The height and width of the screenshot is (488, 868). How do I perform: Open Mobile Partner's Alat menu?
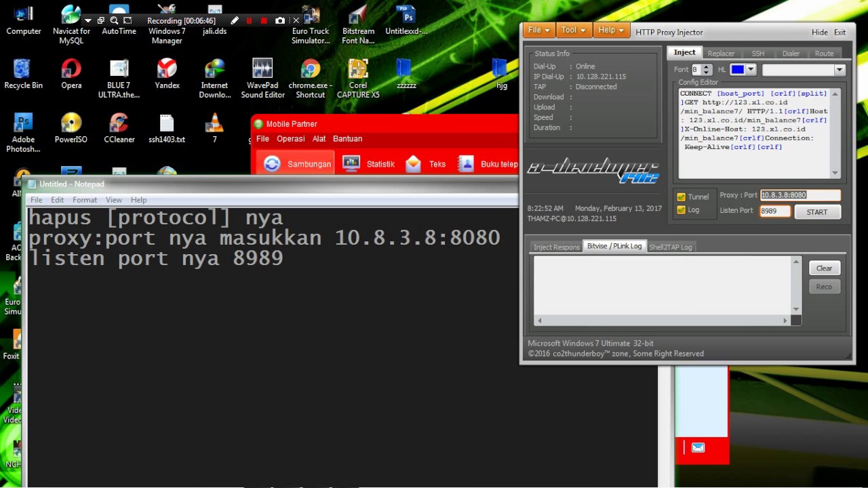(x=319, y=139)
